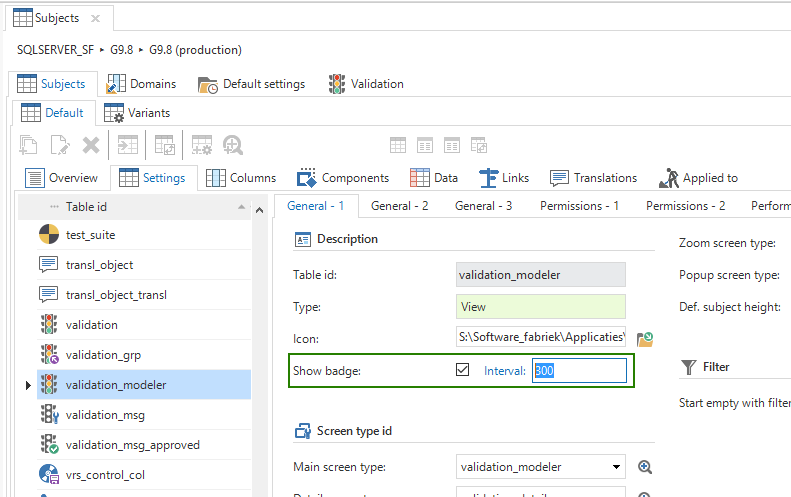Open the Data tab

point(433,178)
